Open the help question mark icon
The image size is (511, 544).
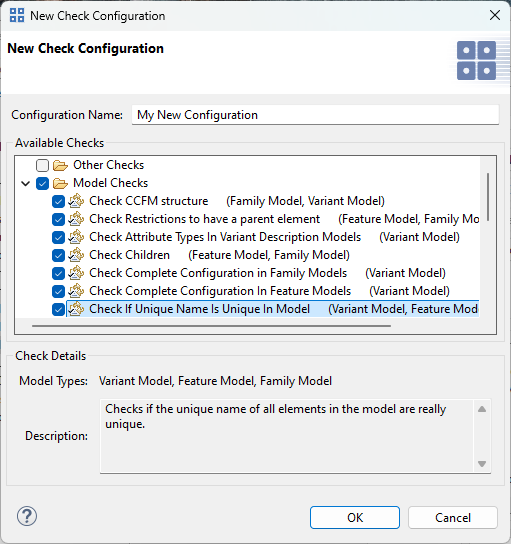[27, 516]
